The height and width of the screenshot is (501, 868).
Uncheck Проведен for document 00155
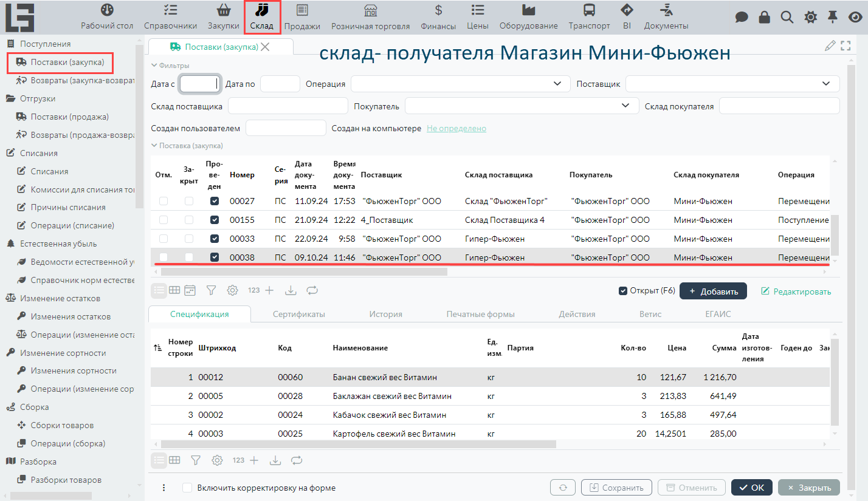pos(215,220)
